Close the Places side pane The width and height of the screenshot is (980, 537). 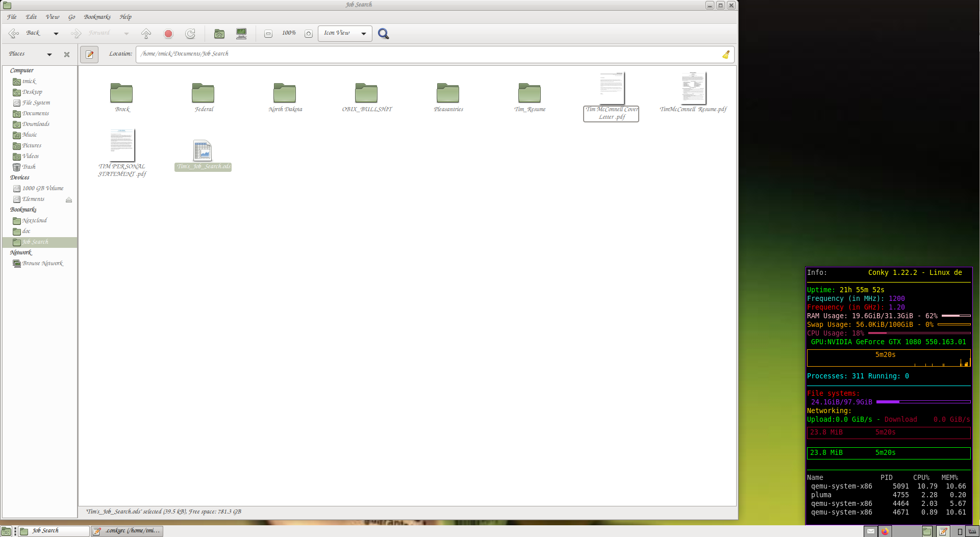tap(67, 55)
